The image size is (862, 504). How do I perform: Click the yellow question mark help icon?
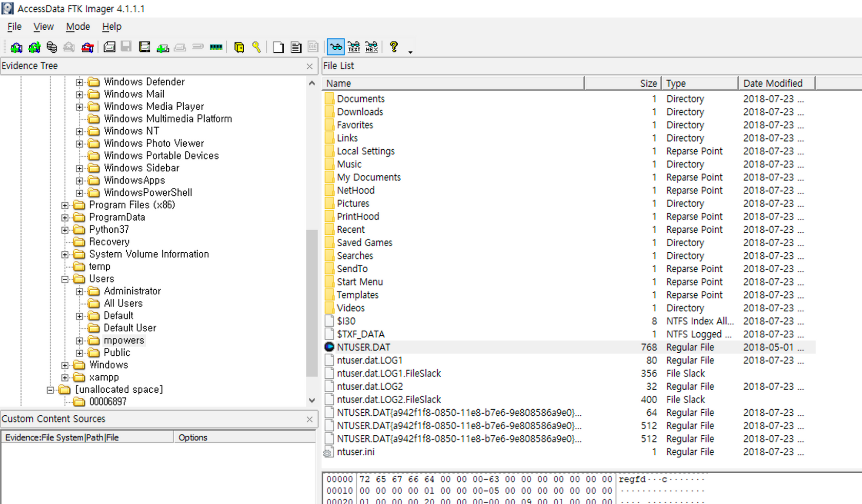click(x=394, y=47)
